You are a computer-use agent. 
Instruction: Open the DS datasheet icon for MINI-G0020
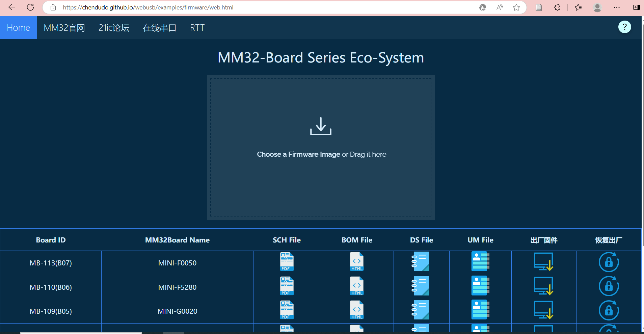421,310
